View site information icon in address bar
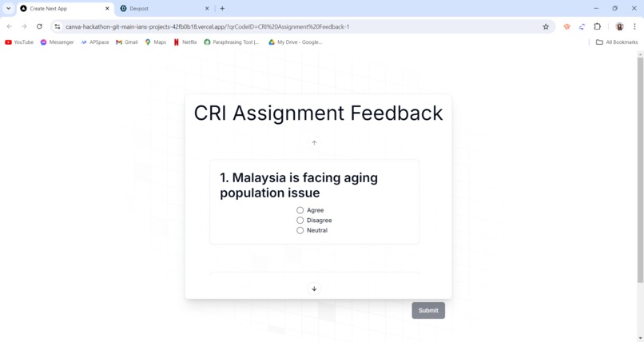The height and width of the screenshot is (342, 644). point(58,26)
